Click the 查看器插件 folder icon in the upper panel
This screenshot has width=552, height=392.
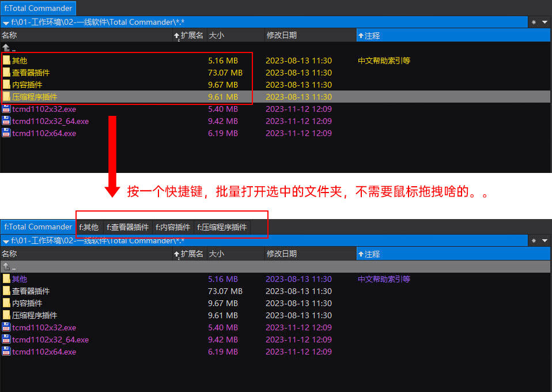pos(6,73)
